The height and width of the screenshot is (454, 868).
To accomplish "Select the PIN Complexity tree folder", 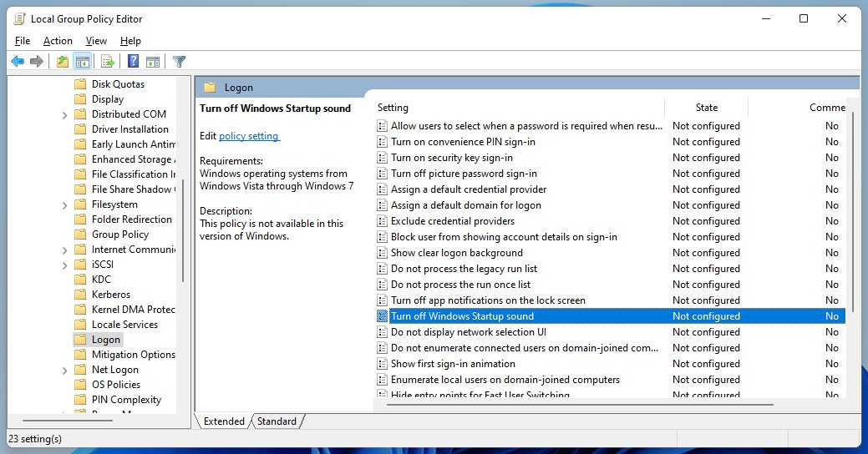I will (x=126, y=399).
